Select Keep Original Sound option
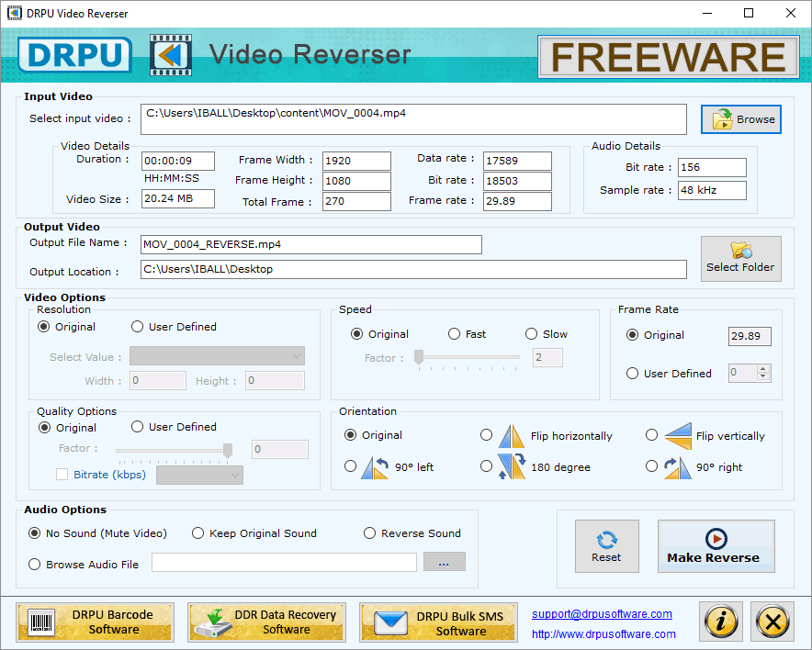Image resolution: width=812 pixels, height=650 pixels. click(x=197, y=533)
